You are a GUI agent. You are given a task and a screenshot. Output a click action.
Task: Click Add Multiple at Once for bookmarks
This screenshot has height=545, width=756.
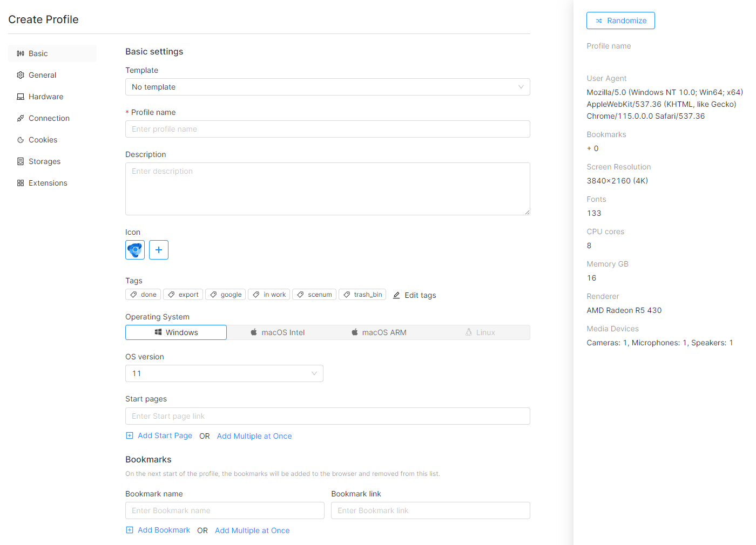252,530
